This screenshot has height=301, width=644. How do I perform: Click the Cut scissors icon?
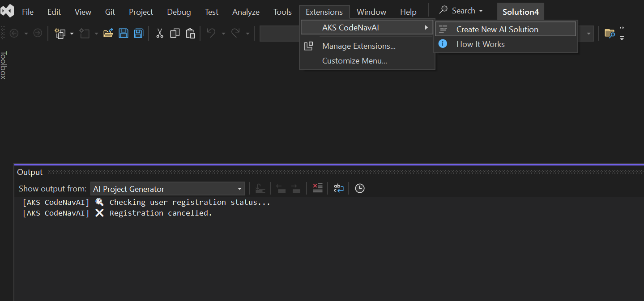160,33
